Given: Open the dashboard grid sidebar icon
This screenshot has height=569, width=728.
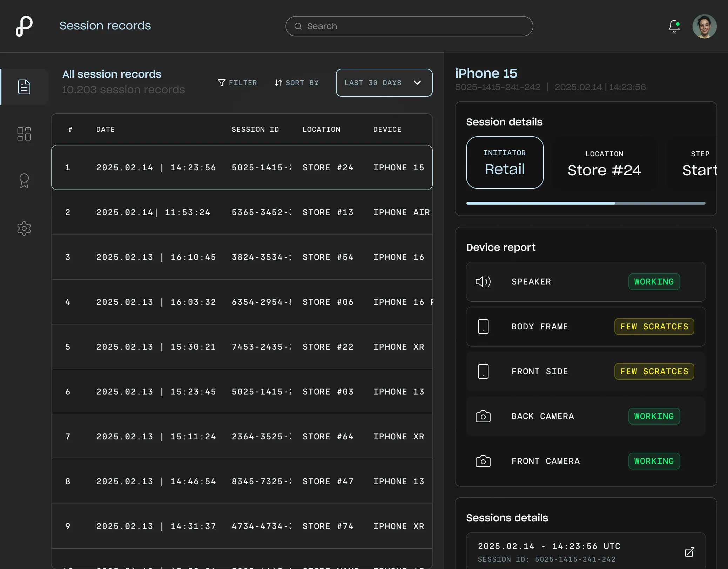Looking at the screenshot, I should coord(24,134).
